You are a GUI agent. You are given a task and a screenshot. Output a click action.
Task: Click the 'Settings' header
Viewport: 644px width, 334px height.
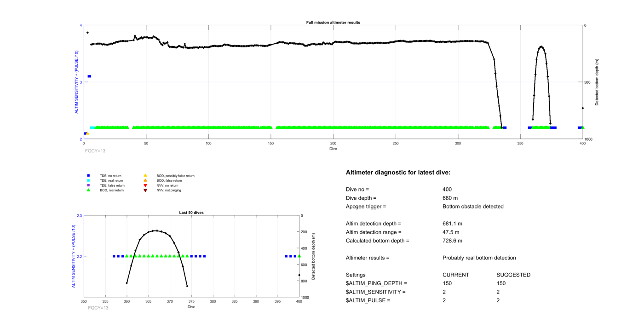[x=356, y=275]
